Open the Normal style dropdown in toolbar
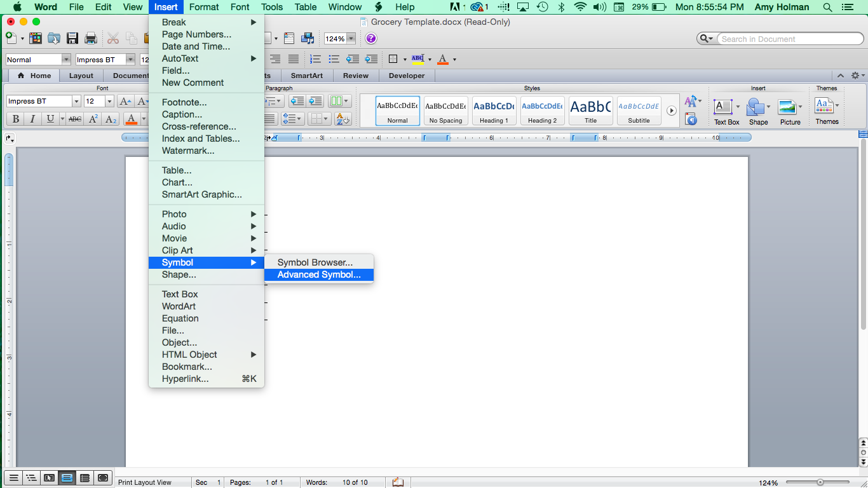Viewport: 868px width, 488px height. 65,59
